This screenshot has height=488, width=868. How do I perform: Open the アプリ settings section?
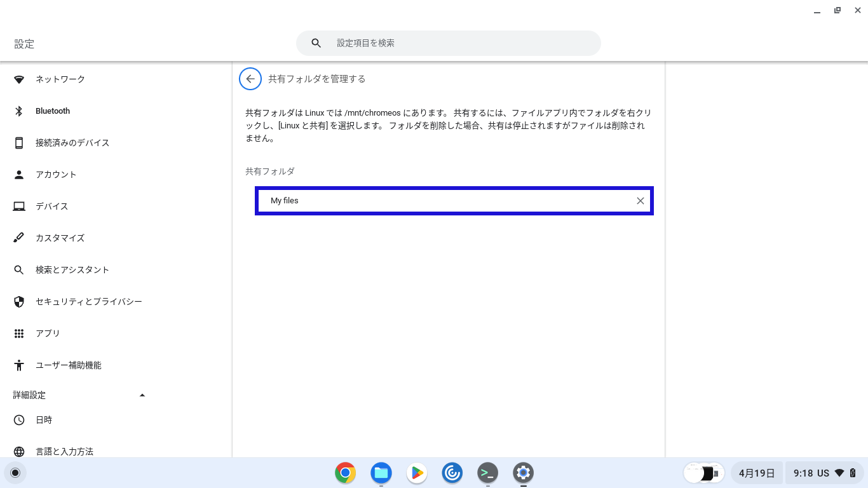pyautogui.click(x=49, y=333)
